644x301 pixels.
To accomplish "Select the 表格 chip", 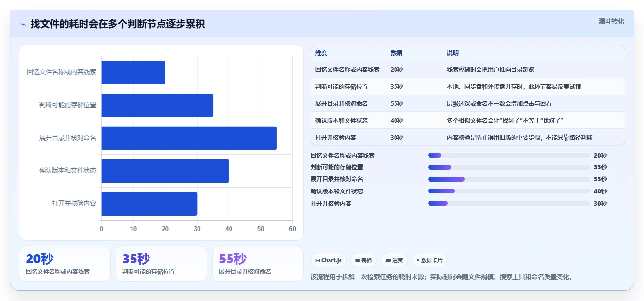I will tap(363, 260).
